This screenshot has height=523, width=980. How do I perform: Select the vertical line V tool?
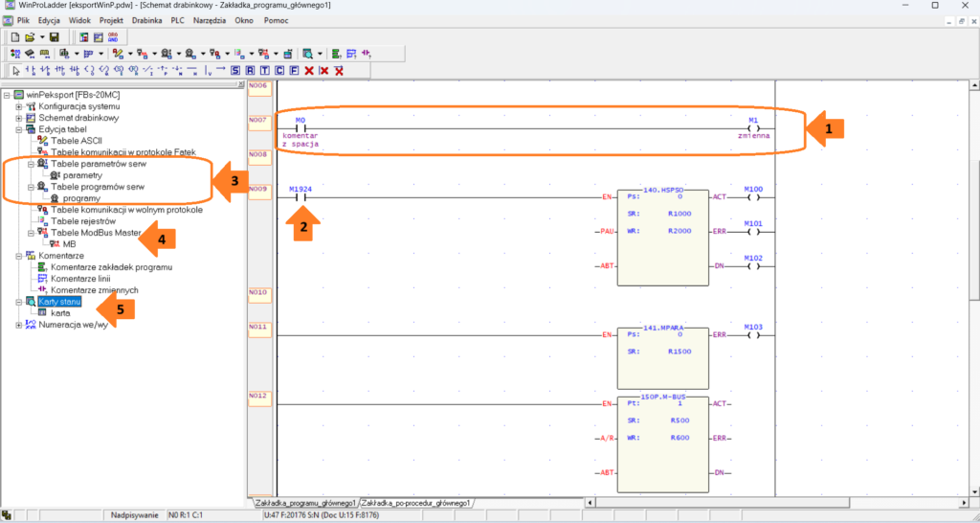pyautogui.click(x=208, y=71)
